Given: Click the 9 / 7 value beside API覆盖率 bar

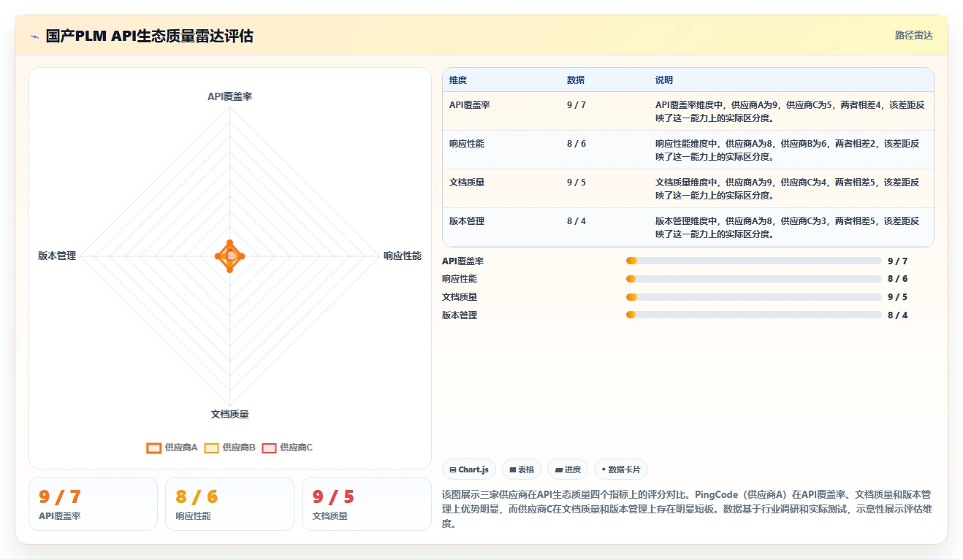Looking at the screenshot, I should tap(898, 261).
